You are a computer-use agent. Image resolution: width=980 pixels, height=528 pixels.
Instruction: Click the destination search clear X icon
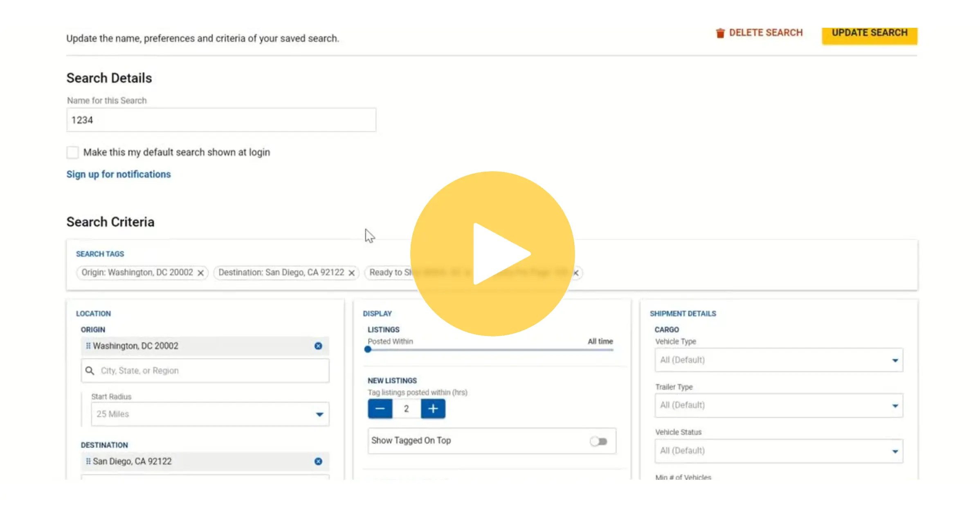(317, 461)
